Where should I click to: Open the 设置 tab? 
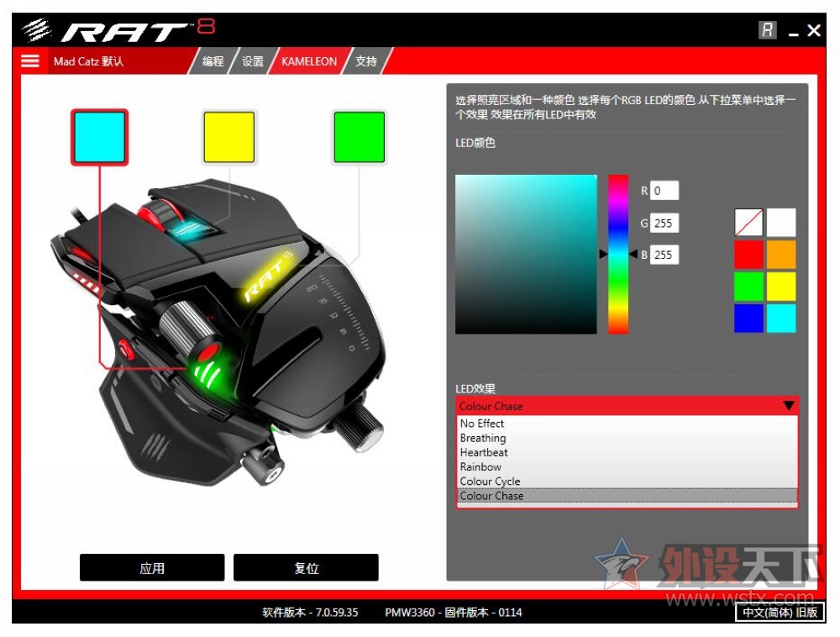[x=252, y=61]
